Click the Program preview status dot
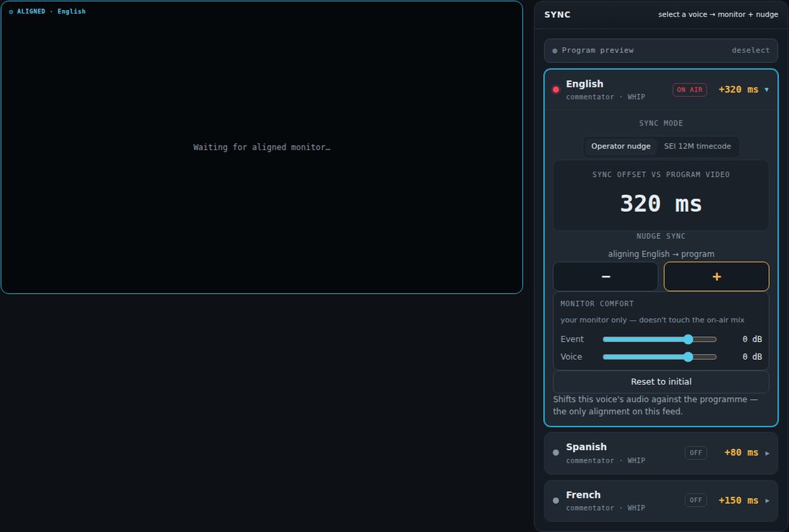Image resolution: width=789 pixels, height=532 pixels. (554, 51)
